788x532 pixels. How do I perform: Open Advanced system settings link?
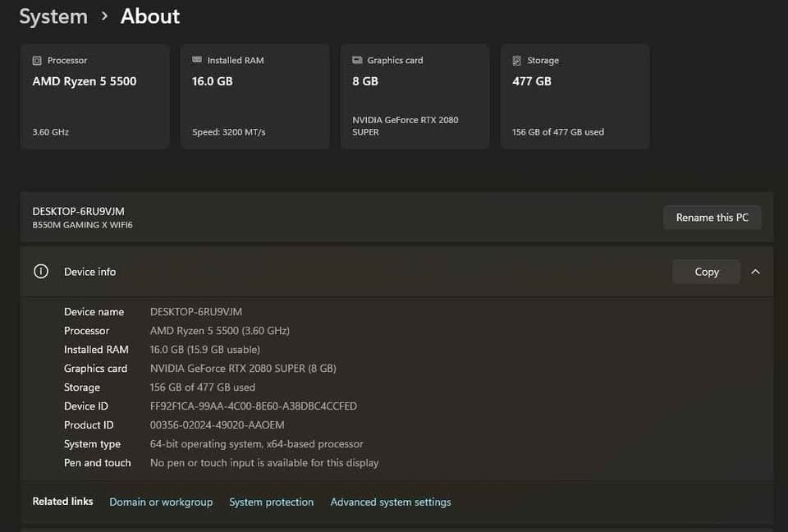click(391, 502)
